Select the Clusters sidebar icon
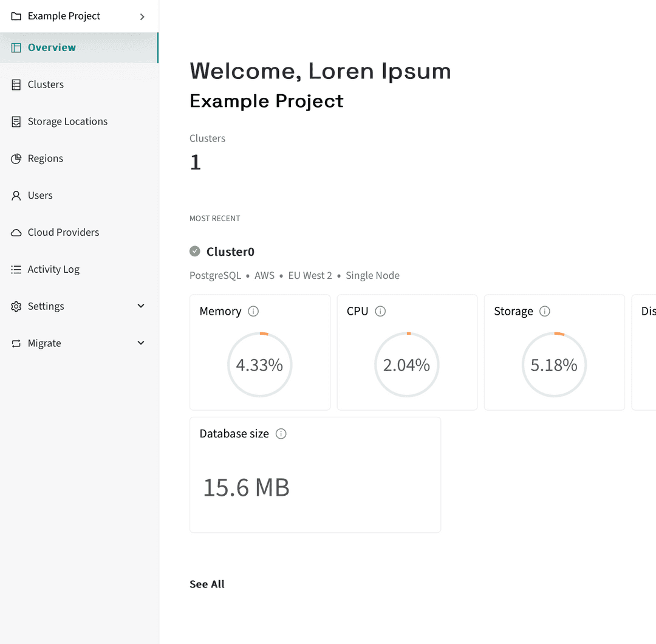The width and height of the screenshot is (656, 644). tap(16, 84)
